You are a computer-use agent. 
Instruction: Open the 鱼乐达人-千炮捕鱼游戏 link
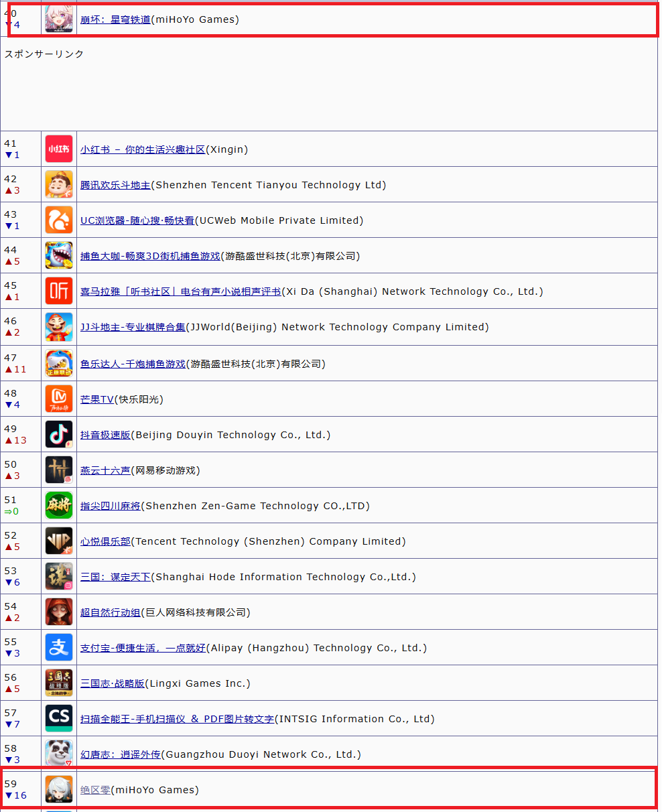pyautogui.click(x=133, y=364)
